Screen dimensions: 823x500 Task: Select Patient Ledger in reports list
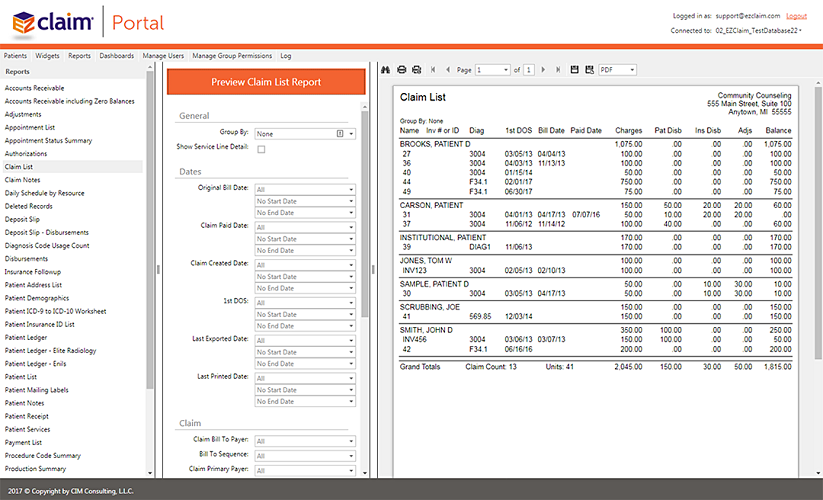[27, 337]
